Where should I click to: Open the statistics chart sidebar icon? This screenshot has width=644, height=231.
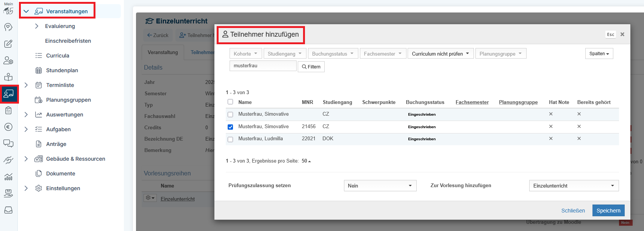[x=8, y=177]
